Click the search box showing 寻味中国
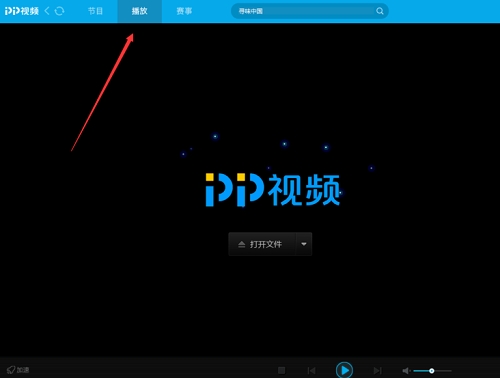The image size is (500, 378). tap(309, 11)
